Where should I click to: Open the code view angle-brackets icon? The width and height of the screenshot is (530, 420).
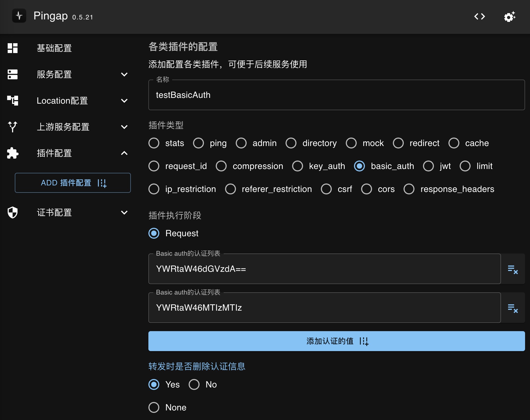[x=480, y=16]
